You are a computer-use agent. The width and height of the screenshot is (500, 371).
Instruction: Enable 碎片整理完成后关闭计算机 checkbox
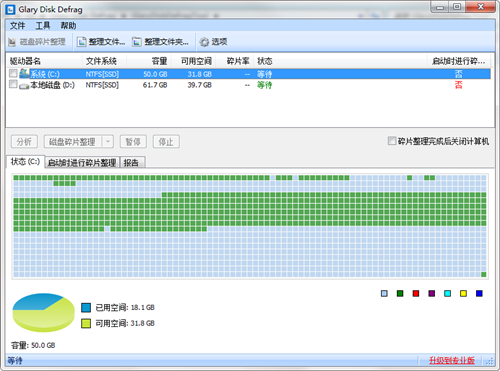coord(392,141)
